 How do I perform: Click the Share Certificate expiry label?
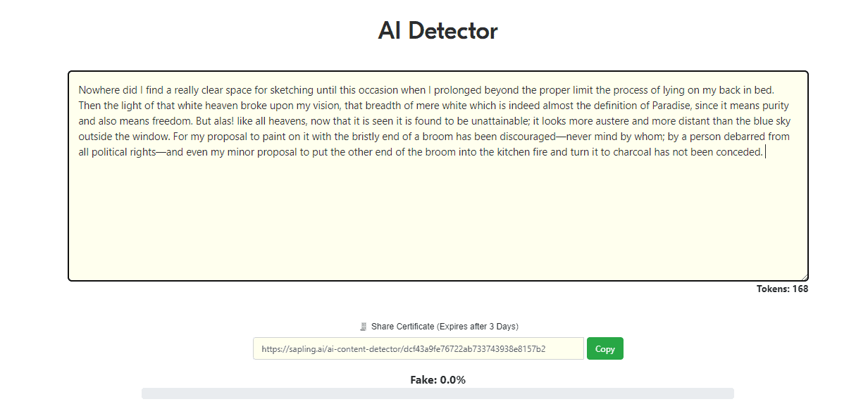[x=444, y=327]
